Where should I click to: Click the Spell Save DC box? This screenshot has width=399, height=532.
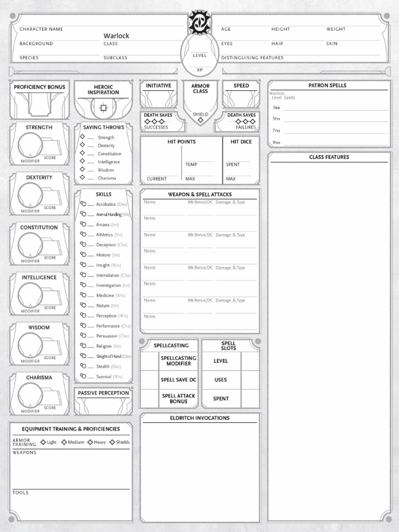coord(150,380)
